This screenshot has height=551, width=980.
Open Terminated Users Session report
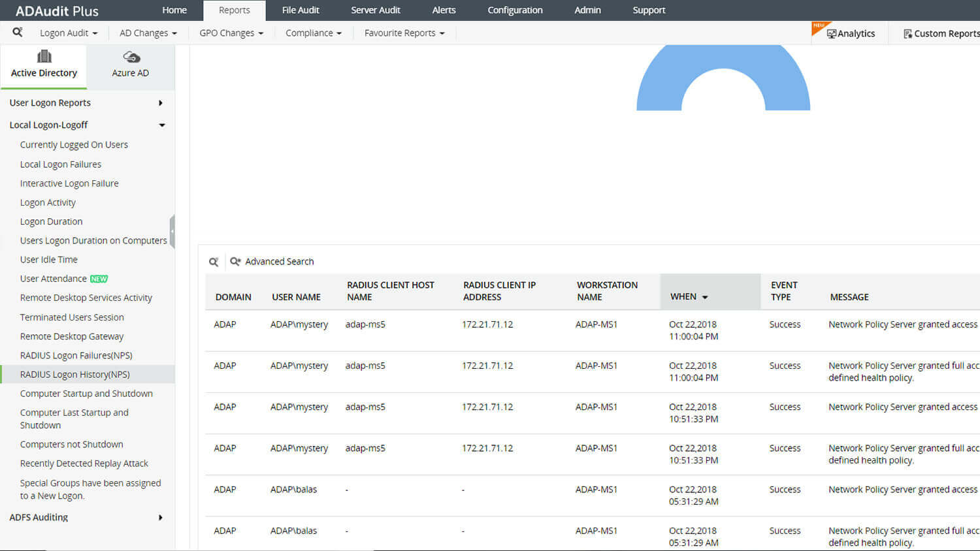pos(72,317)
